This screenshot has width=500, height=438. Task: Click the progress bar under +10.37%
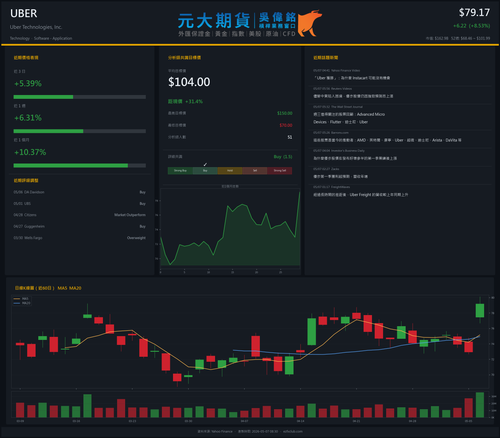80,166
